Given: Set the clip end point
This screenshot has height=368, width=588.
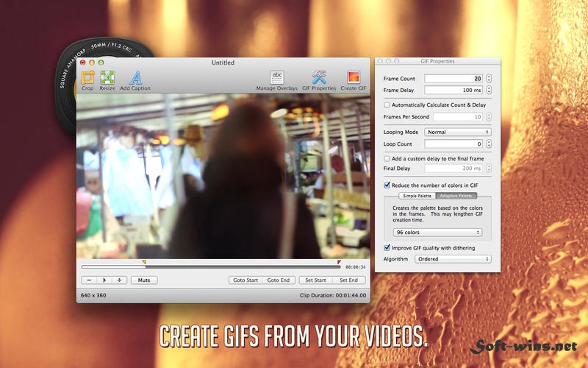Looking at the screenshot, I should pyautogui.click(x=348, y=280).
